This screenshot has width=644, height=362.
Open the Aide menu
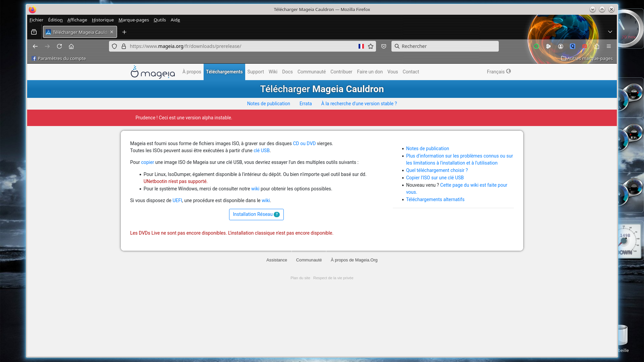(175, 20)
